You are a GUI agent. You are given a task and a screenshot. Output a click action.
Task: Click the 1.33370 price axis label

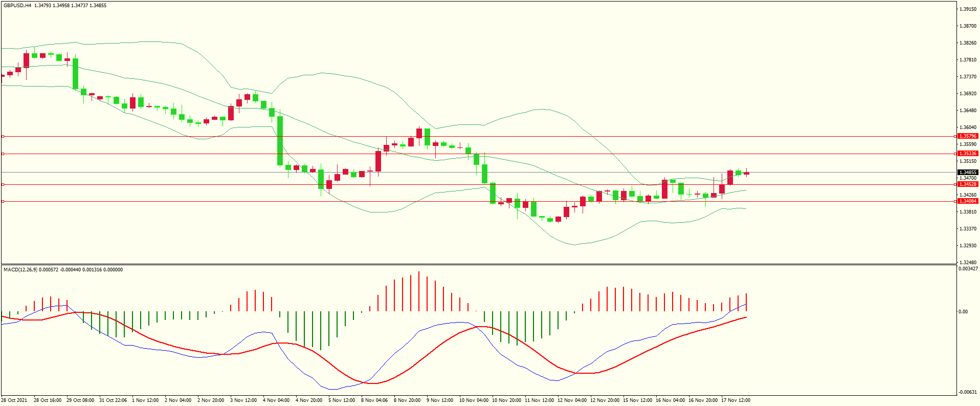pyautogui.click(x=968, y=229)
